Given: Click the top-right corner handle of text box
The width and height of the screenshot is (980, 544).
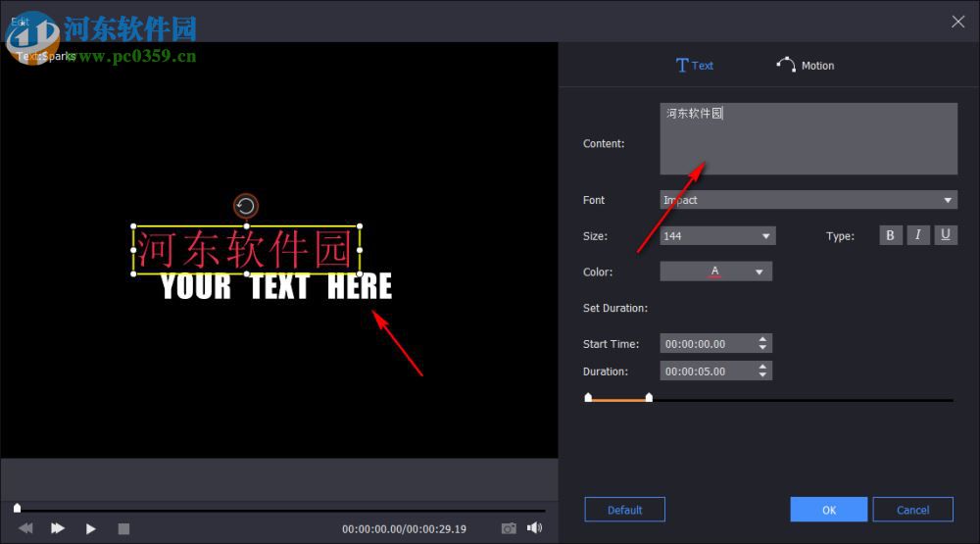Looking at the screenshot, I should point(360,226).
